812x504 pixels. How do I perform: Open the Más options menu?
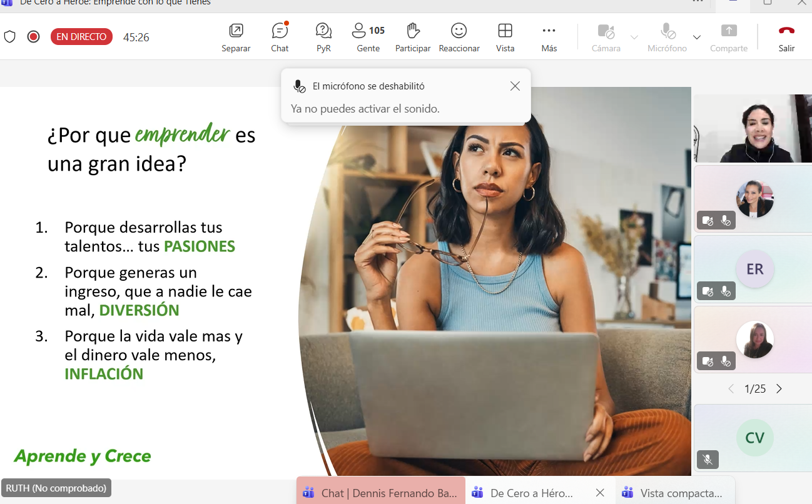(x=549, y=37)
